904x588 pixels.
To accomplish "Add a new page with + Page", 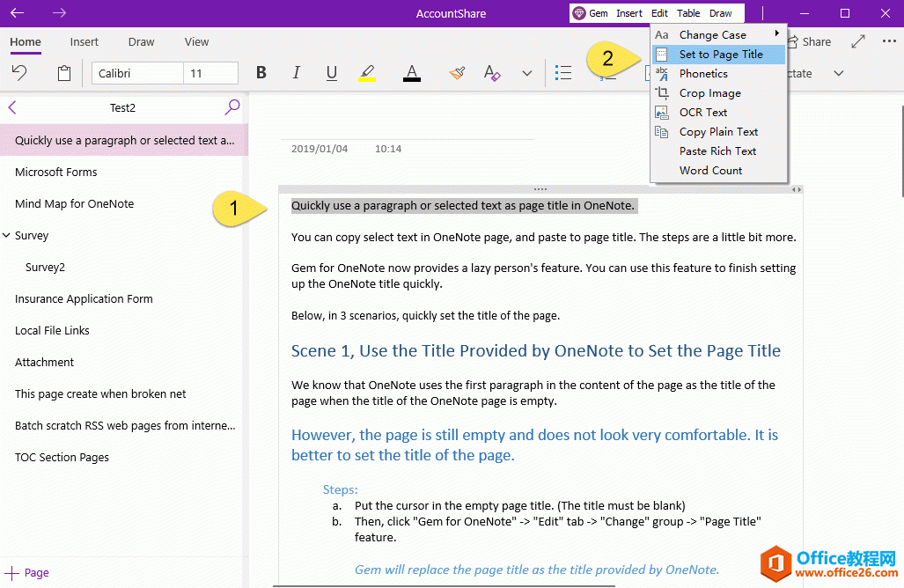I will [26, 572].
